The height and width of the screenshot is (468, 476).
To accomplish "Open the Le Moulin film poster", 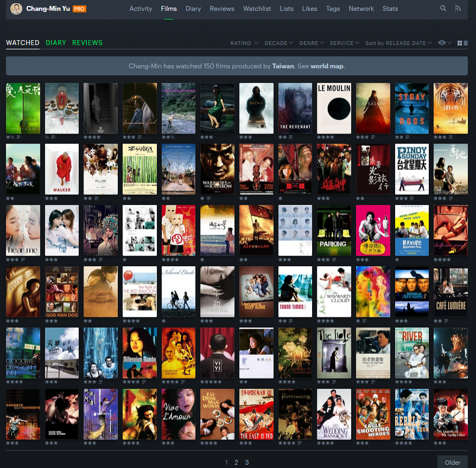I will (334, 108).
